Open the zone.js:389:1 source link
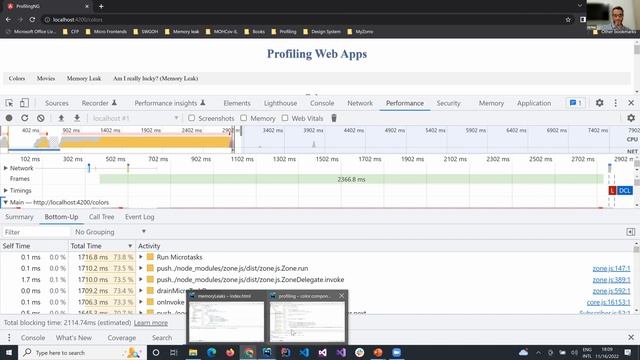This screenshot has width=640, height=360. pos(611,280)
